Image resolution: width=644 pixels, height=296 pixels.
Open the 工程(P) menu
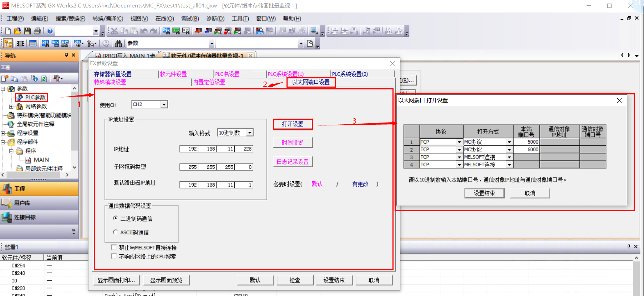[x=15, y=19]
